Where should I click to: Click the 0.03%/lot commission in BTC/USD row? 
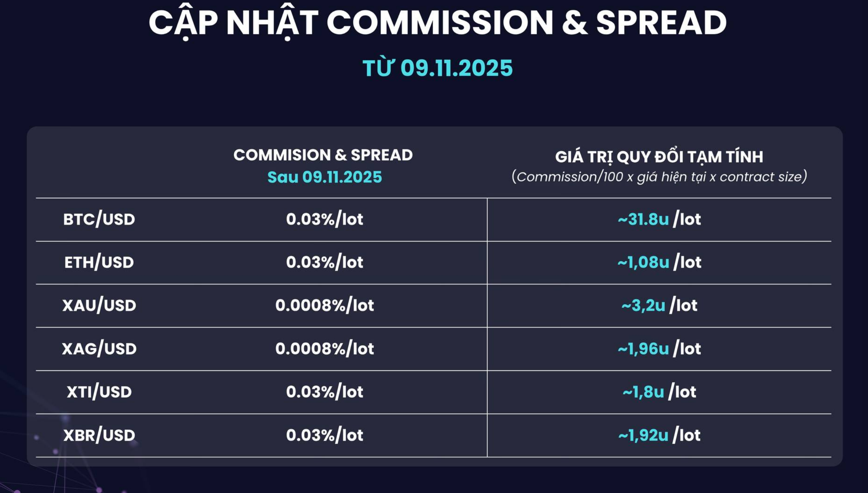click(325, 219)
